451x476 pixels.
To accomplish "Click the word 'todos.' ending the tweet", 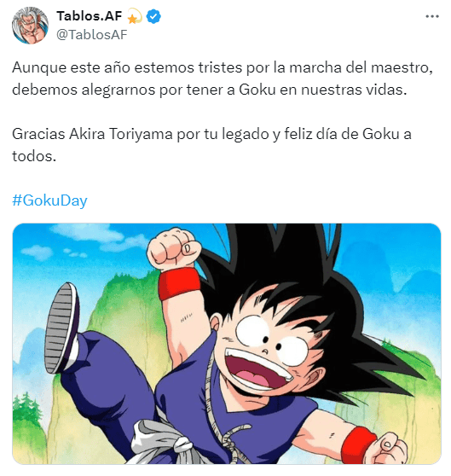I will (34, 156).
